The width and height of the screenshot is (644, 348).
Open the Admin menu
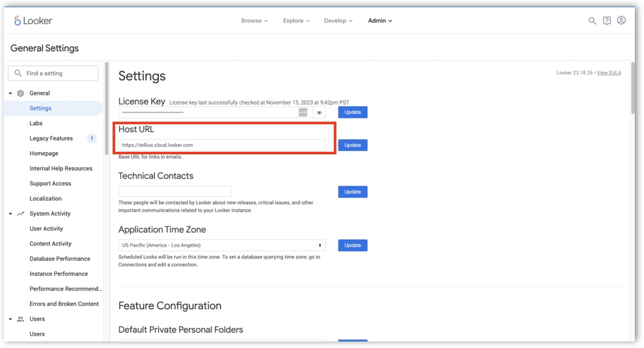[x=380, y=21]
